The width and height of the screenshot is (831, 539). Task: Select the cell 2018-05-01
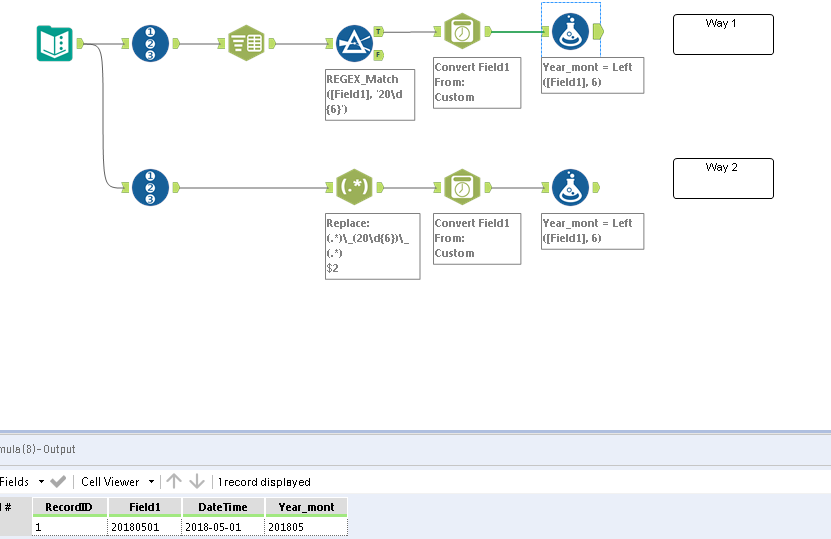coord(223,527)
